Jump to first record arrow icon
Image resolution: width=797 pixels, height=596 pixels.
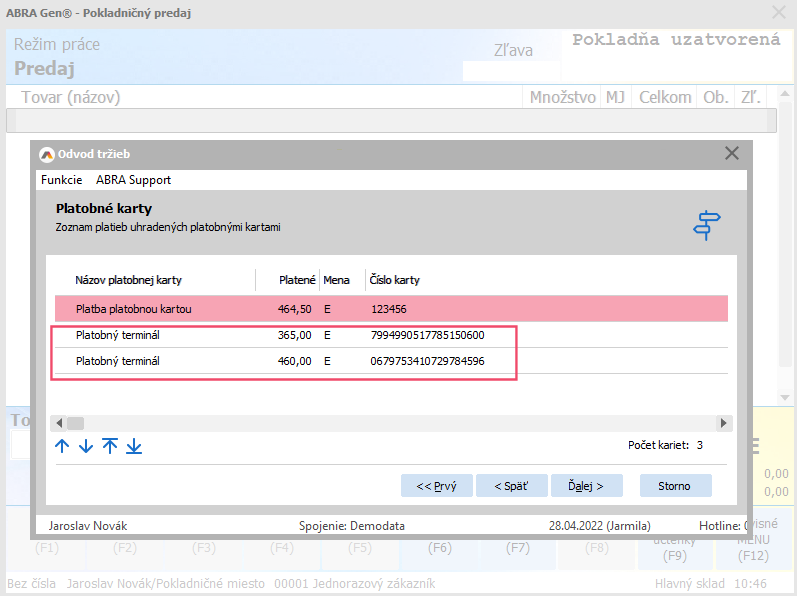click(x=110, y=446)
